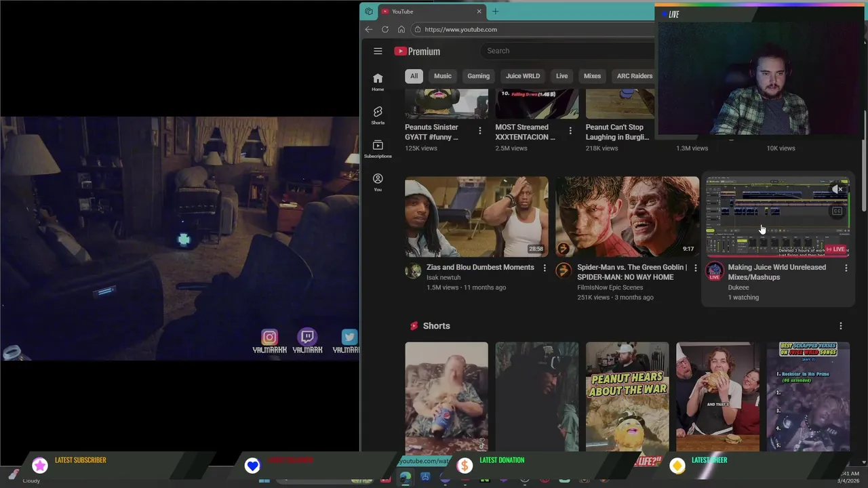Click the taskbar clock and date
868x488 pixels.
(850, 477)
